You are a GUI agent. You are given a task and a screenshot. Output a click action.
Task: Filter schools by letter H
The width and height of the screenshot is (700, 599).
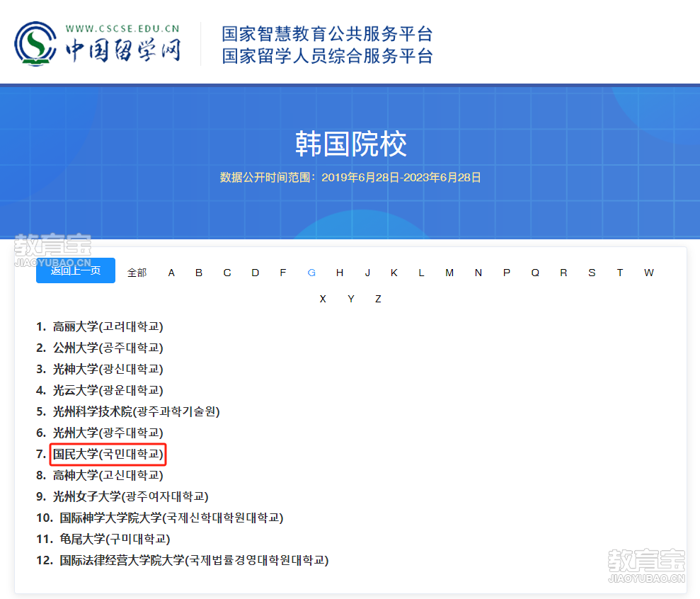pyautogui.click(x=340, y=273)
